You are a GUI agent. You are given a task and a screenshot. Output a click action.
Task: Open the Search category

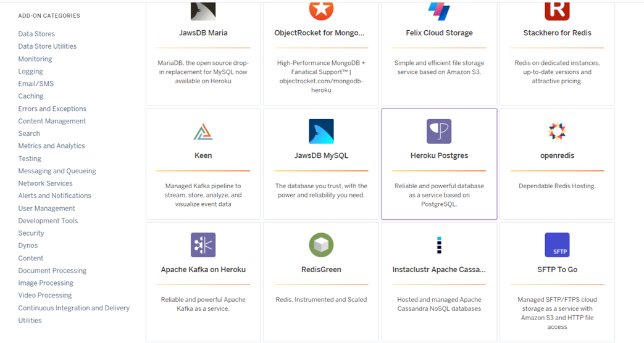click(x=29, y=133)
